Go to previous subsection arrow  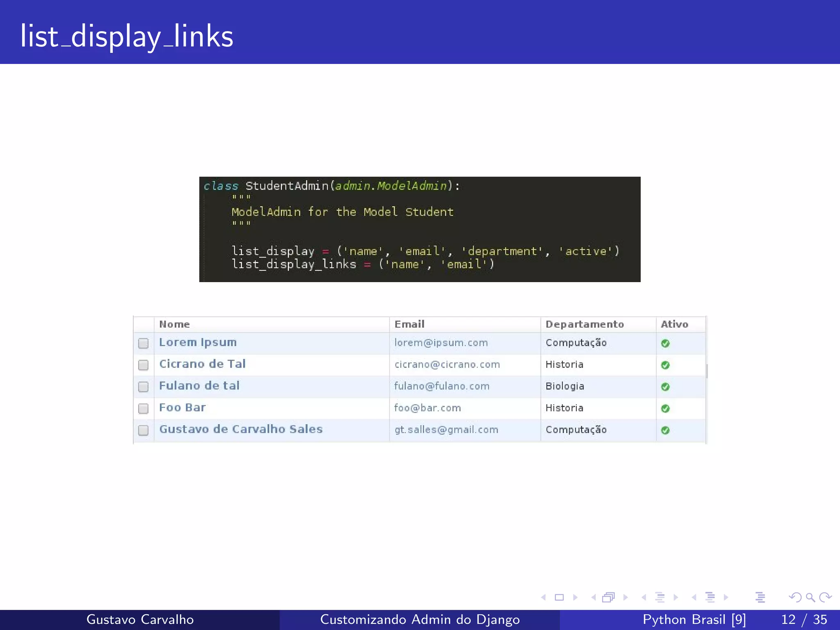point(644,598)
